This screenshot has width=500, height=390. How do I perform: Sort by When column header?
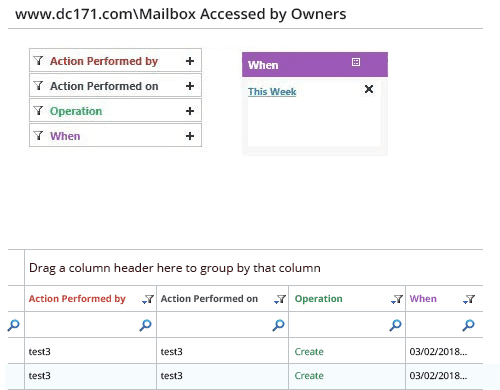[x=423, y=299]
